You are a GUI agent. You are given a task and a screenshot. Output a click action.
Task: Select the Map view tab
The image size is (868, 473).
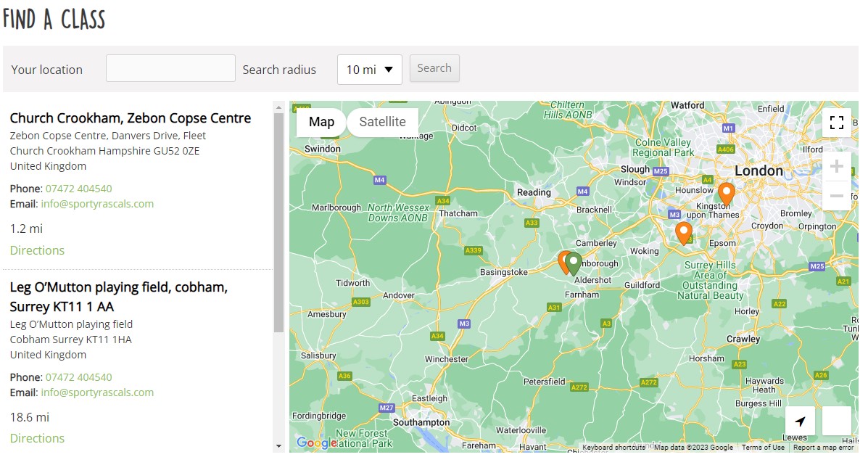tap(321, 122)
